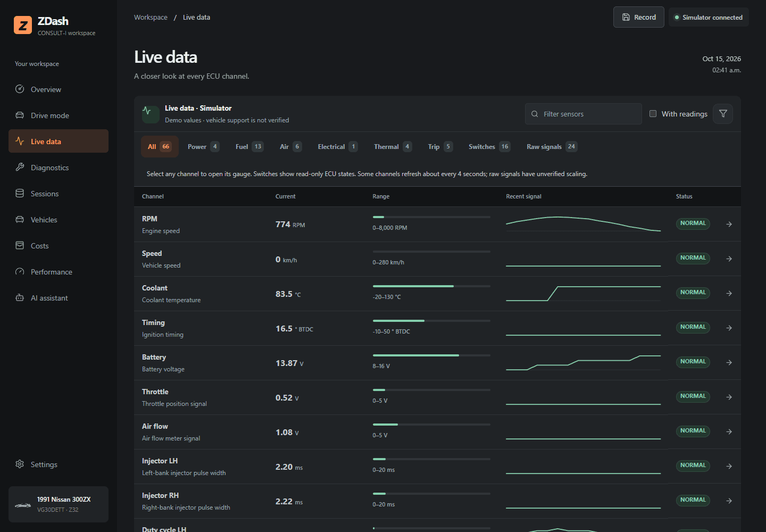
Task: Click the Injector RH channel name
Action: [160, 495]
